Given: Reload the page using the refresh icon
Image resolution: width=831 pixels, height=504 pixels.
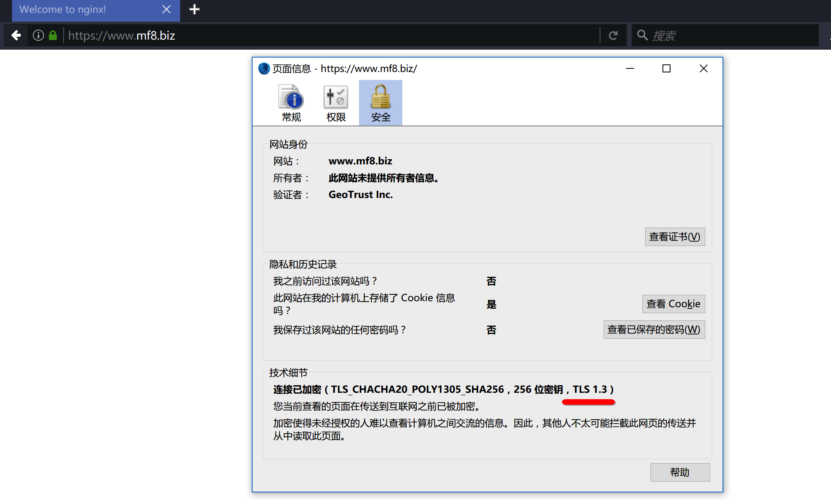Looking at the screenshot, I should pyautogui.click(x=613, y=35).
